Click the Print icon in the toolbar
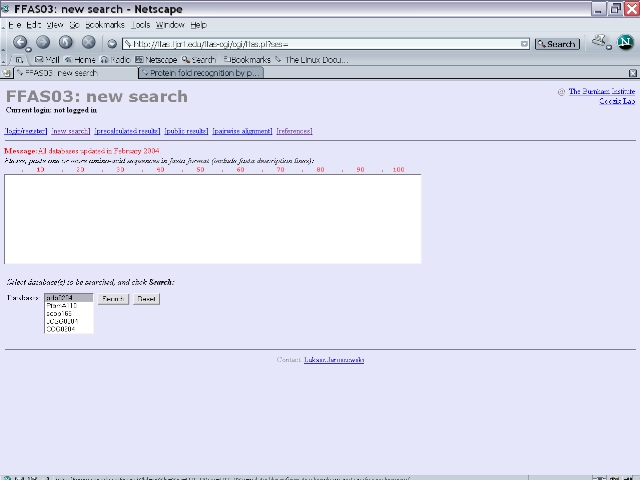Viewport: 640px width, 480px height. [599, 42]
